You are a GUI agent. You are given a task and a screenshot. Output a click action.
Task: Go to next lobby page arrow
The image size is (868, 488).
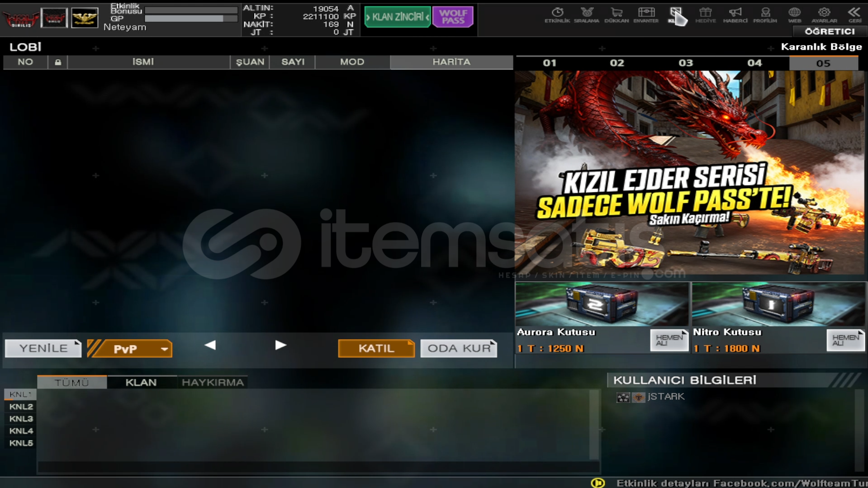coord(281,346)
